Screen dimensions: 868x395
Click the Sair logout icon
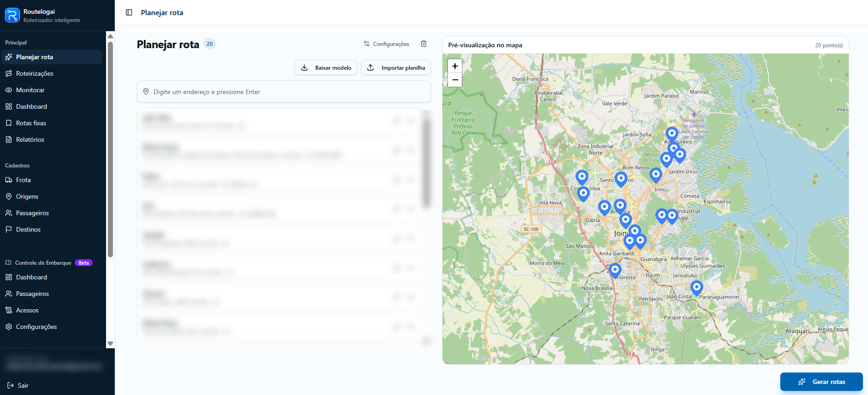click(x=10, y=385)
